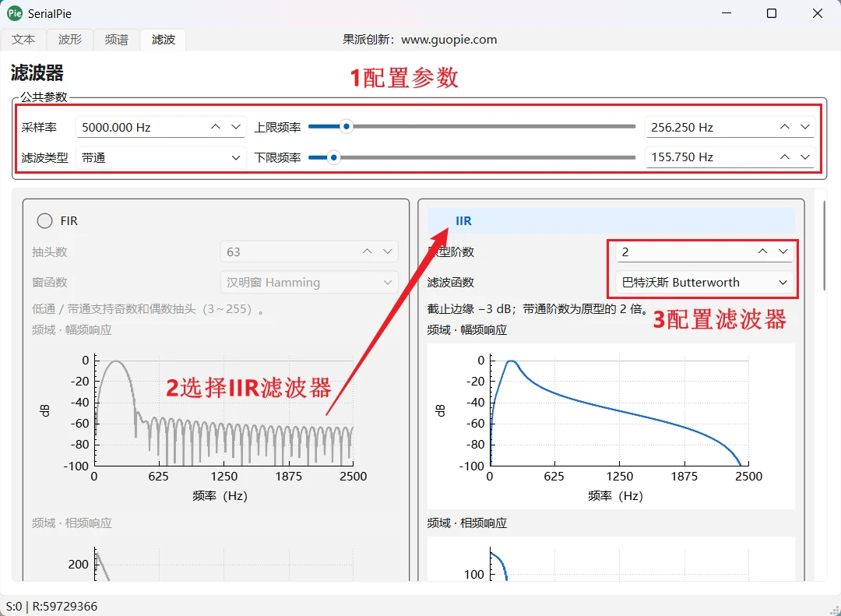This screenshot has height=616, width=841.
Task: Switch to the 文本 tab
Action: (x=23, y=40)
